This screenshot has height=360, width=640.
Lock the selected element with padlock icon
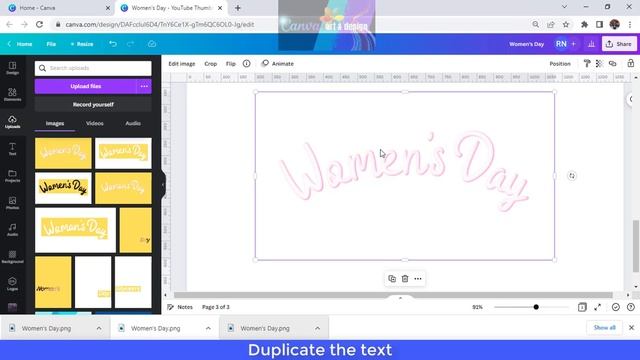pyautogui.click(x=631, y=63)
